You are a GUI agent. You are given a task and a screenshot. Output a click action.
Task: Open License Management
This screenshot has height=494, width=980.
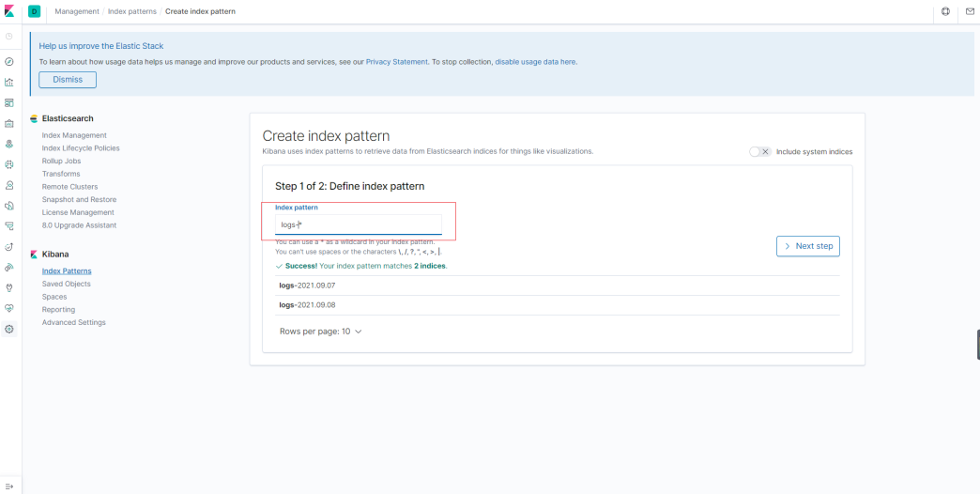78,212
